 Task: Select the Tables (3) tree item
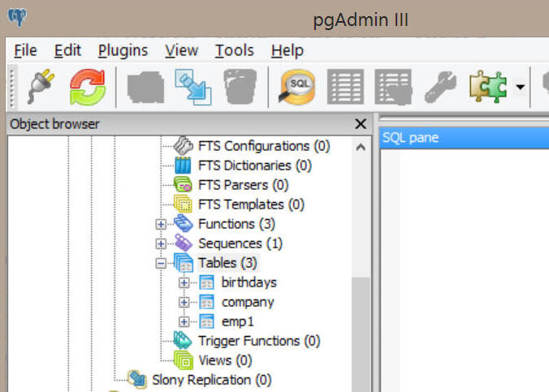pos(227,263)
